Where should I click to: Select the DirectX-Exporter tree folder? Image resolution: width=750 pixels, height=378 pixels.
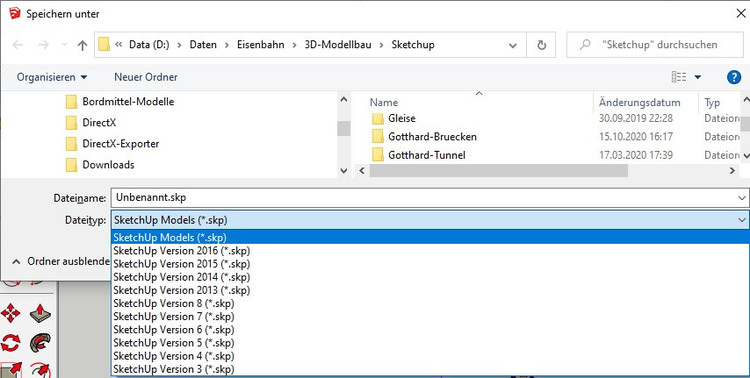[x=121, y=144]
